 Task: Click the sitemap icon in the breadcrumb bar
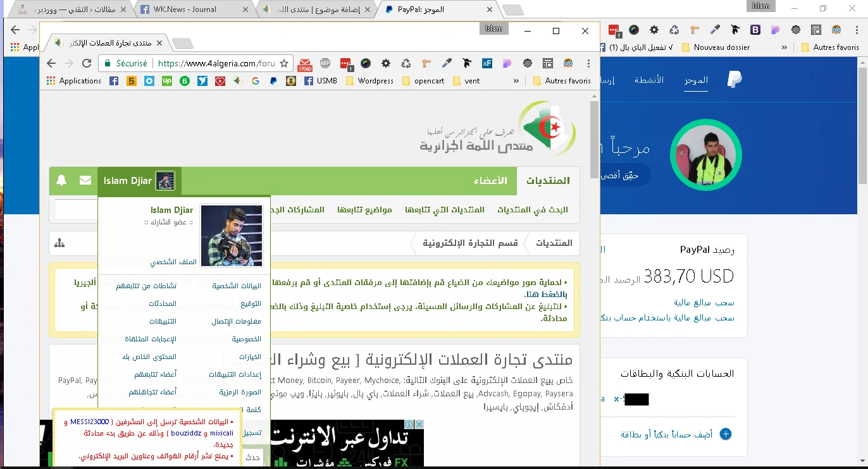coord(60,243)
